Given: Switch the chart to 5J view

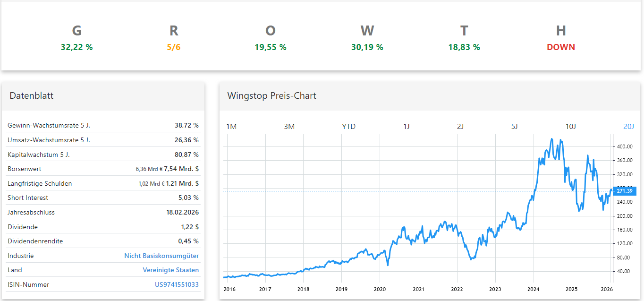Looking at the screenshot, I should (x=514, y=126).
